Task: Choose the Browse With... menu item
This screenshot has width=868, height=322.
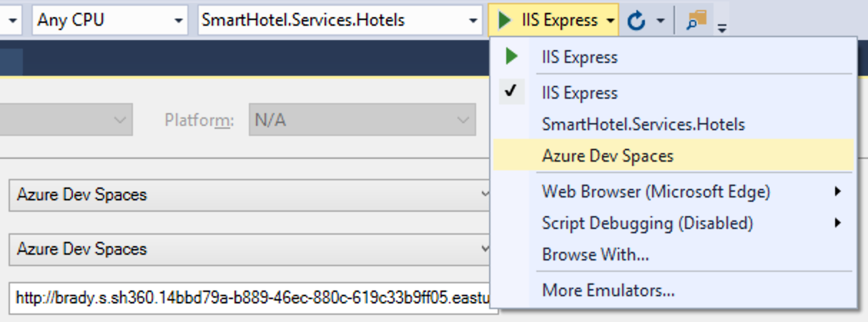Action: [x=673, y=254]
